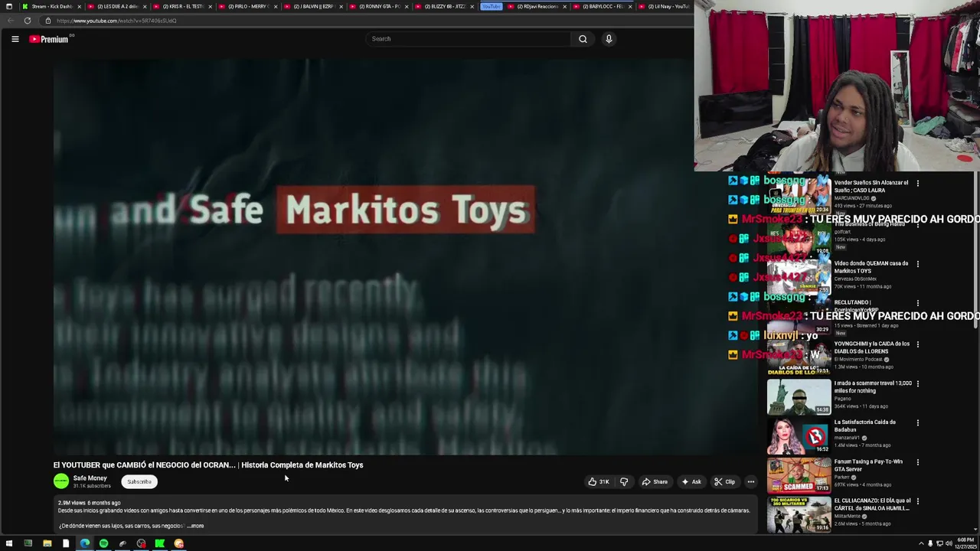
Task: Open options for EL CULIACANAZO video
Action: point(917,501)
